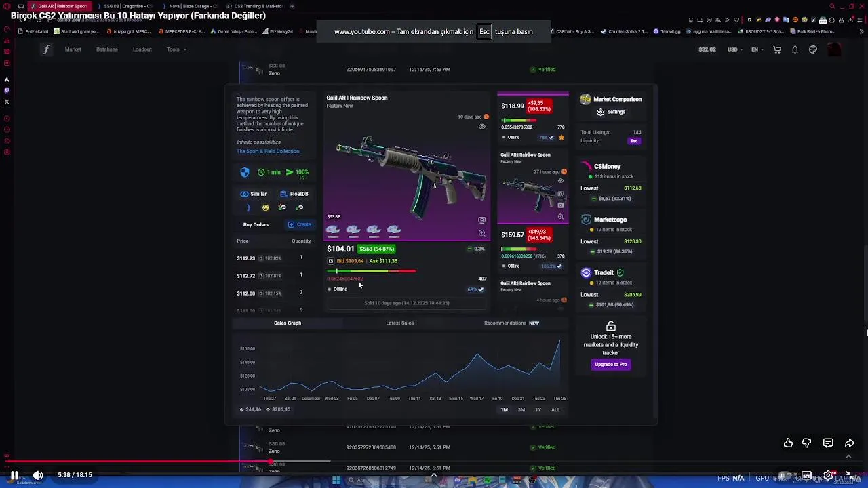Open the Marketcsgo market entry
The height and width of the screenshot is (488, 868).
[610, 235]
